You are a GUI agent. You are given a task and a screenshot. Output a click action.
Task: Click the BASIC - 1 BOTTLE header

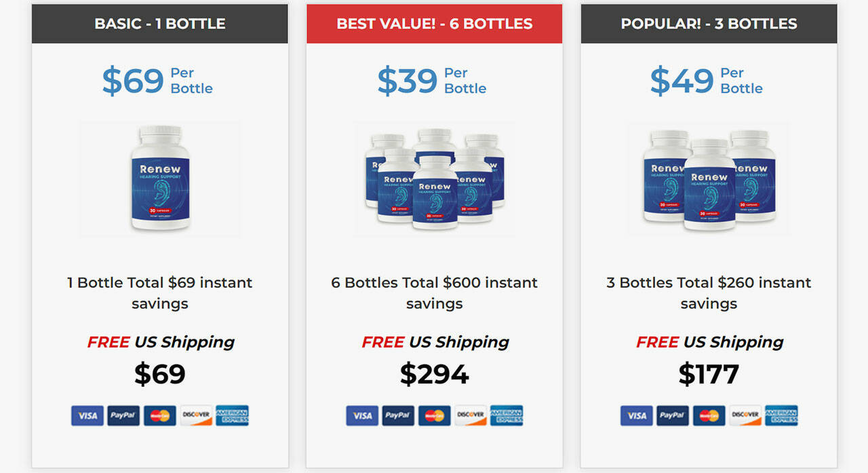coord(160,24)
